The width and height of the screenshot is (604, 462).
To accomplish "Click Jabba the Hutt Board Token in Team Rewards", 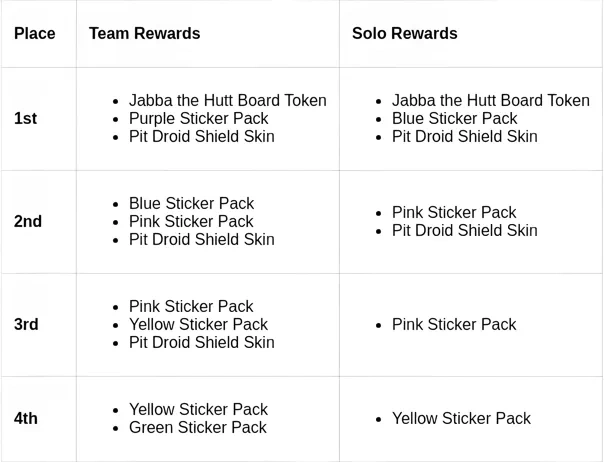I will 227,101.
